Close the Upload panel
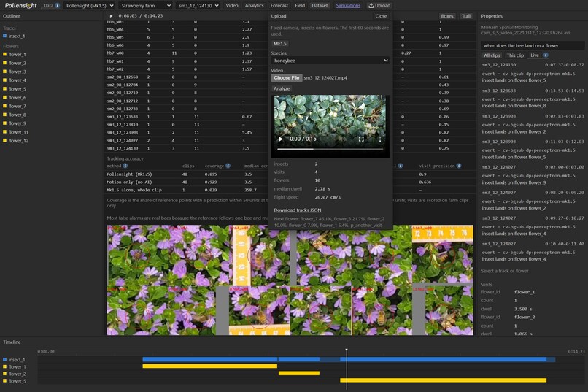588x392 pixels. coord(381,16)
